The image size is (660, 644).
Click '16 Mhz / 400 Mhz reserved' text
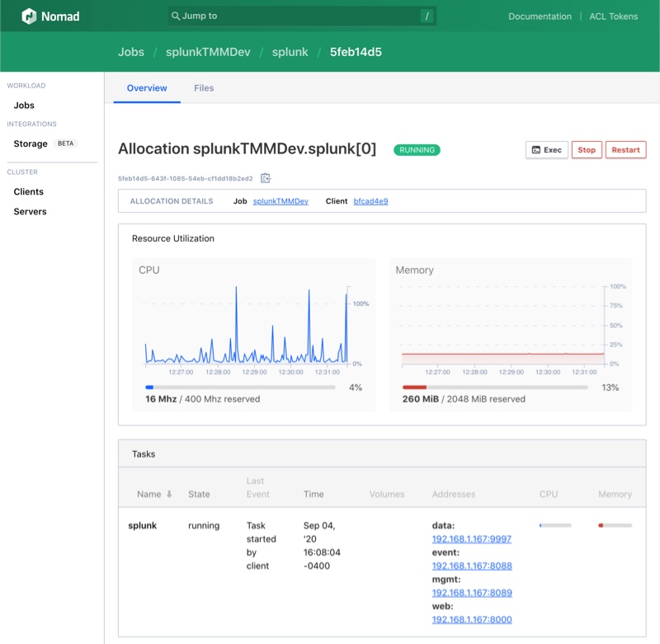tap(202, 399)
